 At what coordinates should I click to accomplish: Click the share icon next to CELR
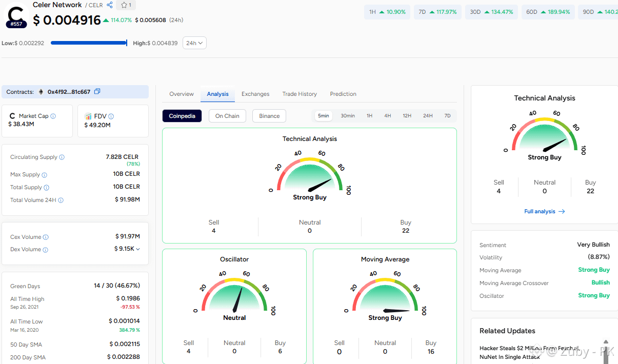tap(110, 5)
